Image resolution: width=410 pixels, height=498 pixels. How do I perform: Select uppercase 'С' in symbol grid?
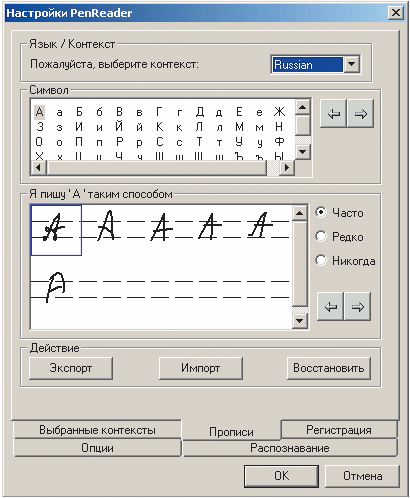click(x=159, y=142)
